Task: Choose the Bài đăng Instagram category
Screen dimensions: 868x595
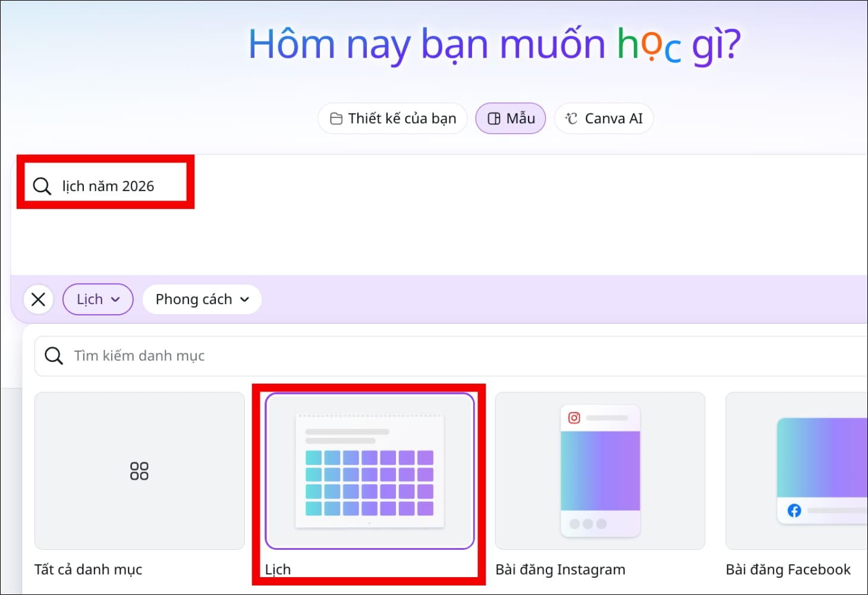Action: tap(599, 471)
